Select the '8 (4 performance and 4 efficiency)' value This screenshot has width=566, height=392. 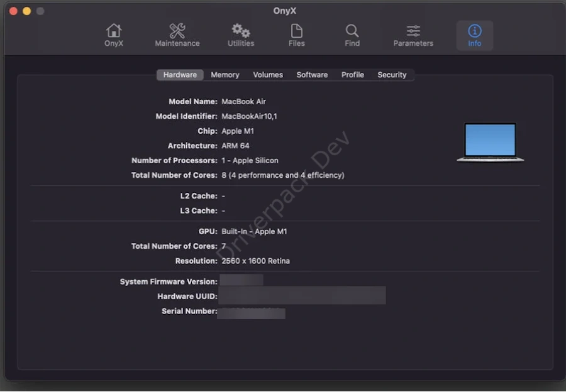tap(282, 175)
